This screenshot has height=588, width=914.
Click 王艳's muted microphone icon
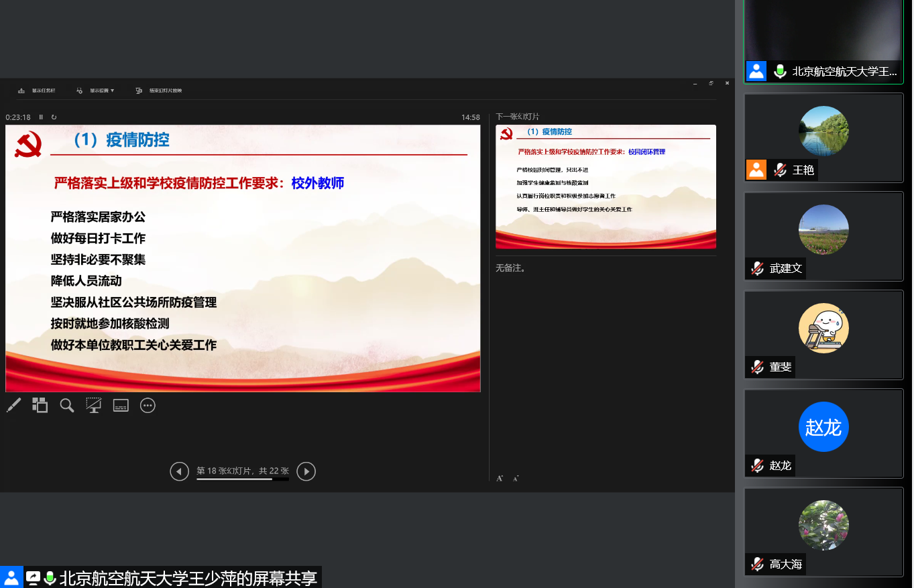780,170
